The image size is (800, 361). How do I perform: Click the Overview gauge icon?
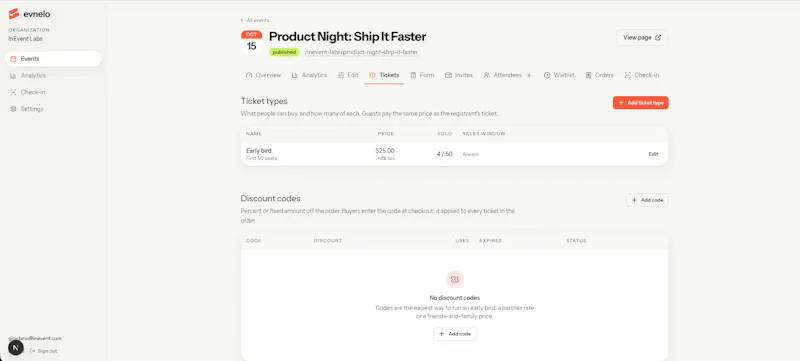tap(249, 75)
